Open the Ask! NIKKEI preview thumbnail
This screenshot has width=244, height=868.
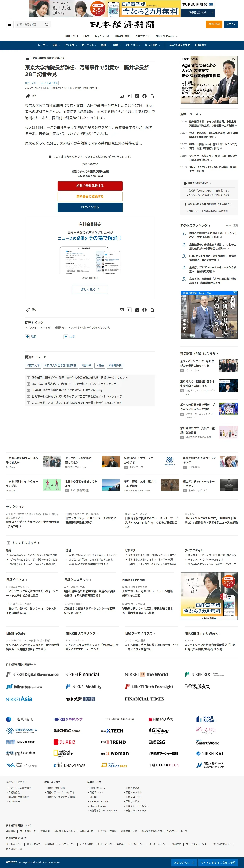coord(90,260)
